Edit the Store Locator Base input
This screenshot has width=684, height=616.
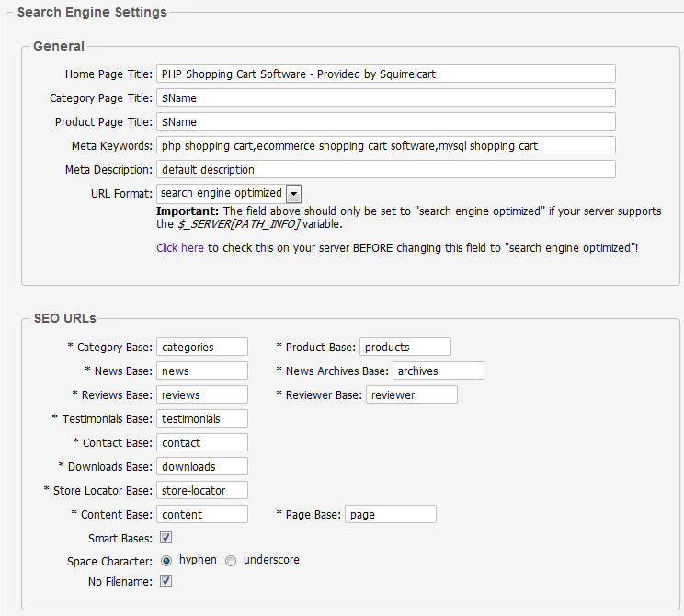202,490
